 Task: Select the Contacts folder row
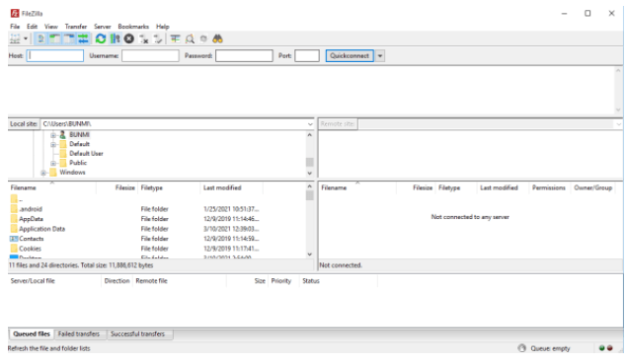point(157,239)
